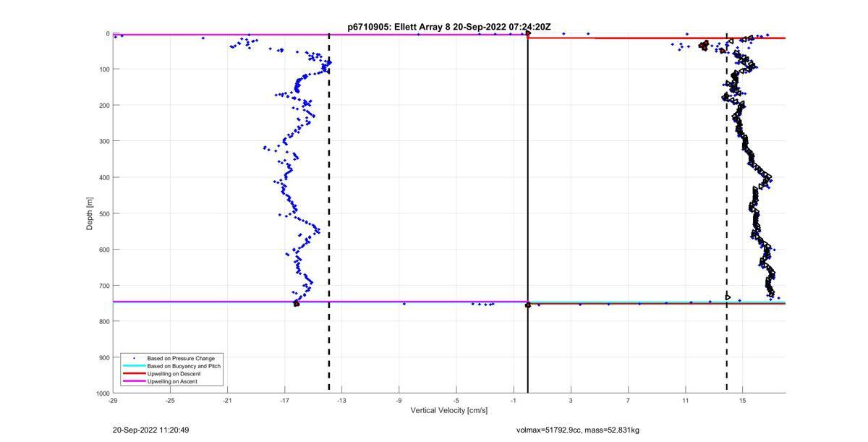Click the solid black vertical zero-velocity line

pos(527,213)
